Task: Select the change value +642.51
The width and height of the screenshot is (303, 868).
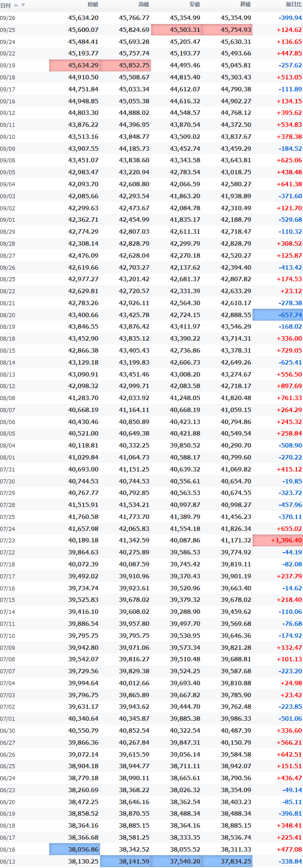Action: [289, 754]
